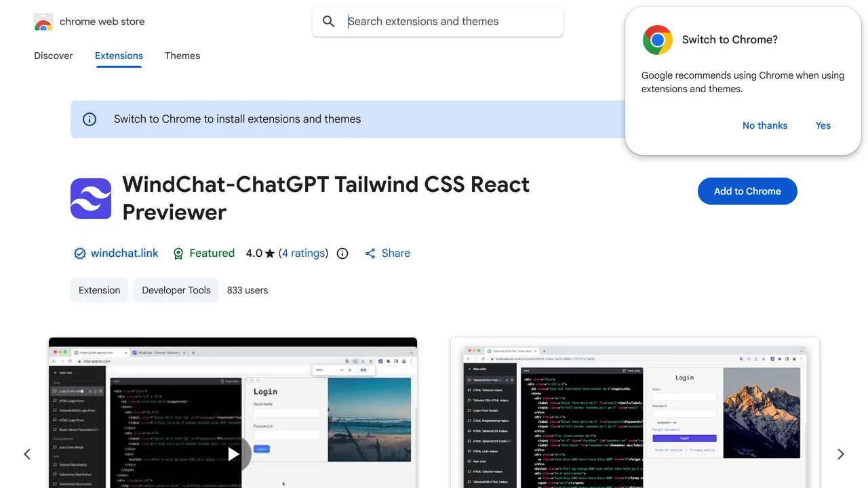The width and height of the screenshot is (868, 488).
Task: Open the Themes tab
Action: coord(182,56)
